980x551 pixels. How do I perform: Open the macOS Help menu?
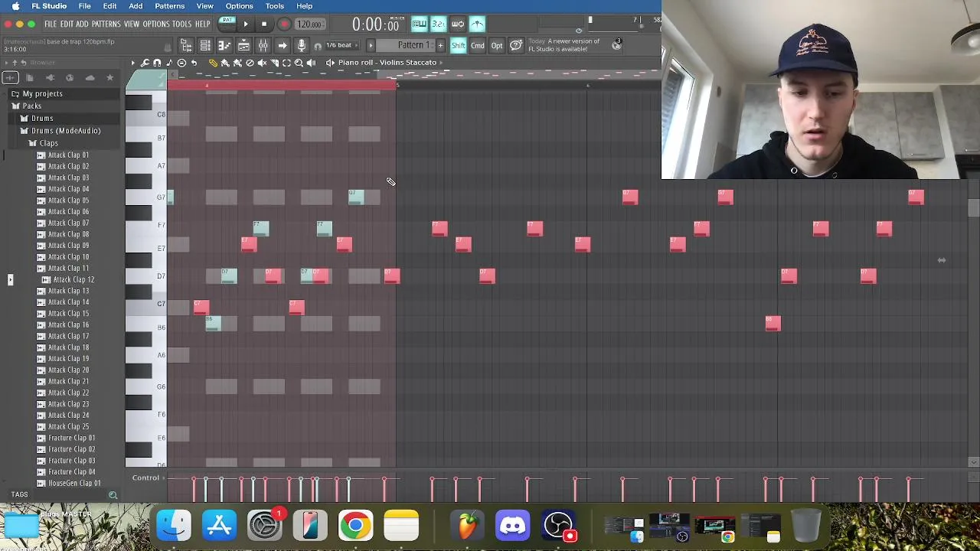click(304, 6)
